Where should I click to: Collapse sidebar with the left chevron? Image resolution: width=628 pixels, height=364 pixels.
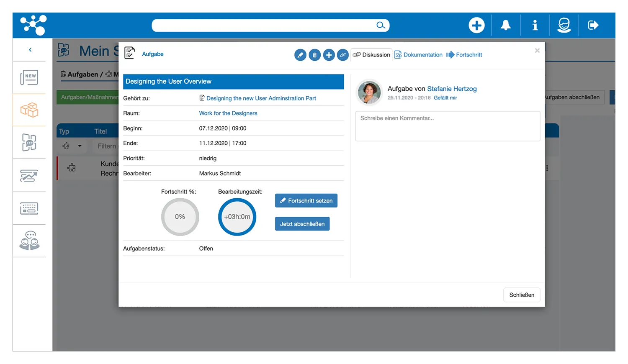[x=30, y=50]
